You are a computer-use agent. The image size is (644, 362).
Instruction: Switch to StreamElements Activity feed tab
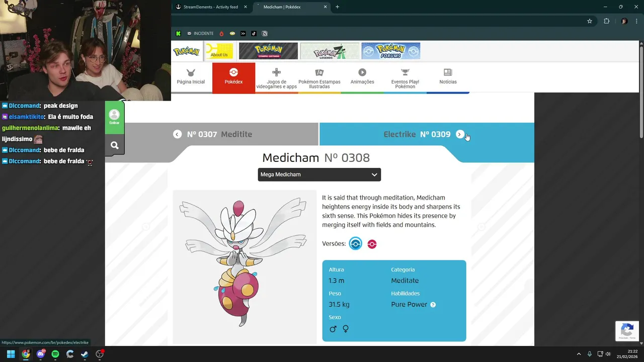click(211, 7)
